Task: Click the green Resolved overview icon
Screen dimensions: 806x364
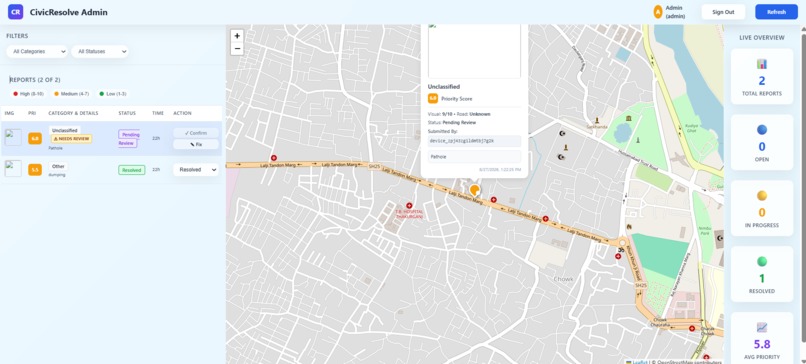Action: coord(762,261)
